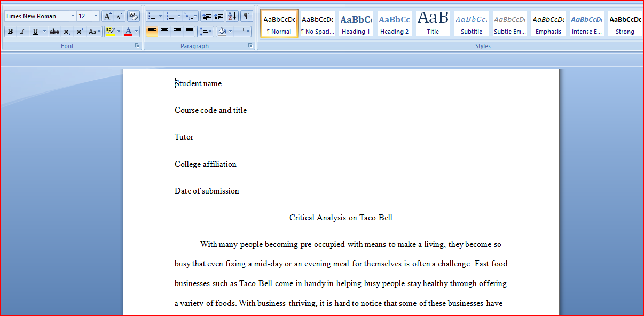
Task: Align text right
Action: (x=177, y=32)
